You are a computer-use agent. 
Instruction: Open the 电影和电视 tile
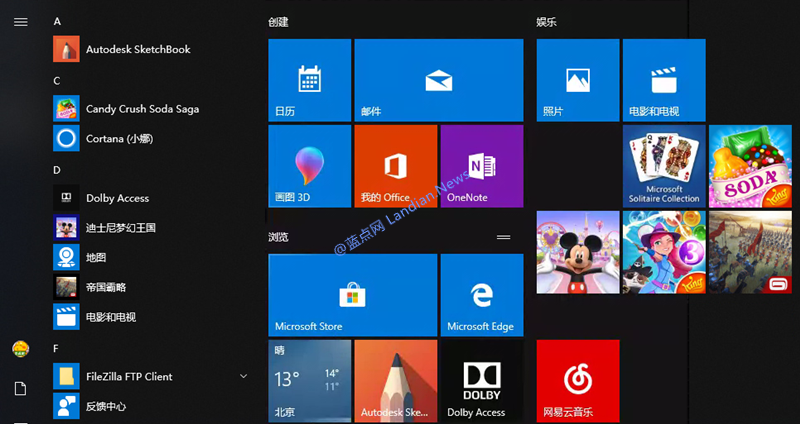point(664,80)
